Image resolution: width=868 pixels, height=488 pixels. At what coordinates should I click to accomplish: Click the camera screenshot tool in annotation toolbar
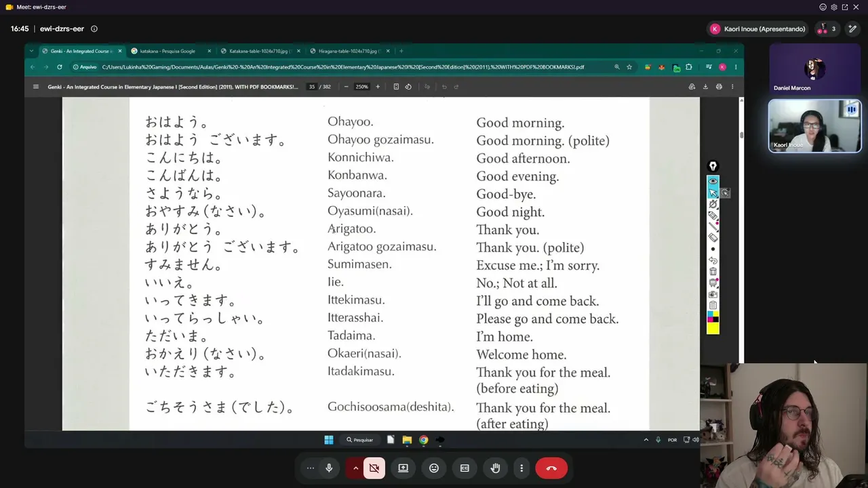click(713, 294)
